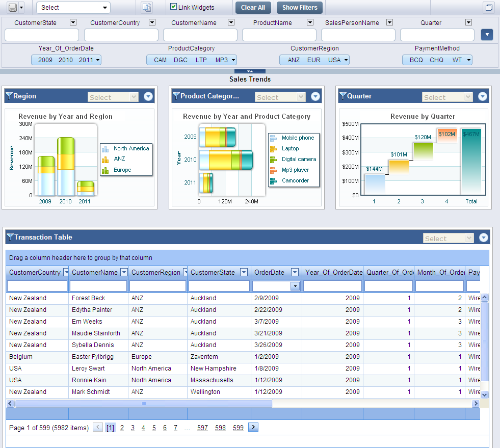This screenshot has height=448, width=500.
Task: Expand the CustomerState column filter dropdown
Action: tap(244, 272)
